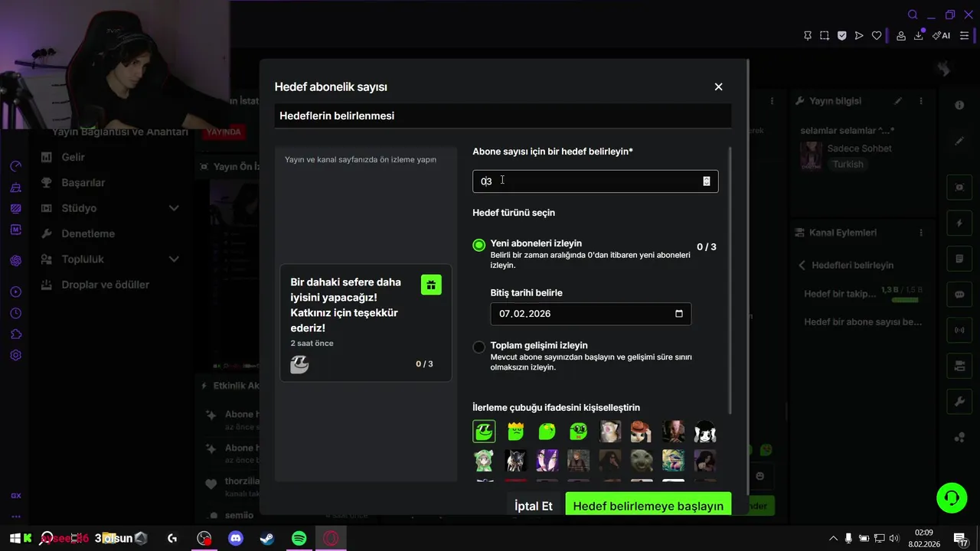This screenshot has width=980, height=551.
Task: Select Toplam gelişimi izleyin radio option
Action: click(x=479, y=347)
